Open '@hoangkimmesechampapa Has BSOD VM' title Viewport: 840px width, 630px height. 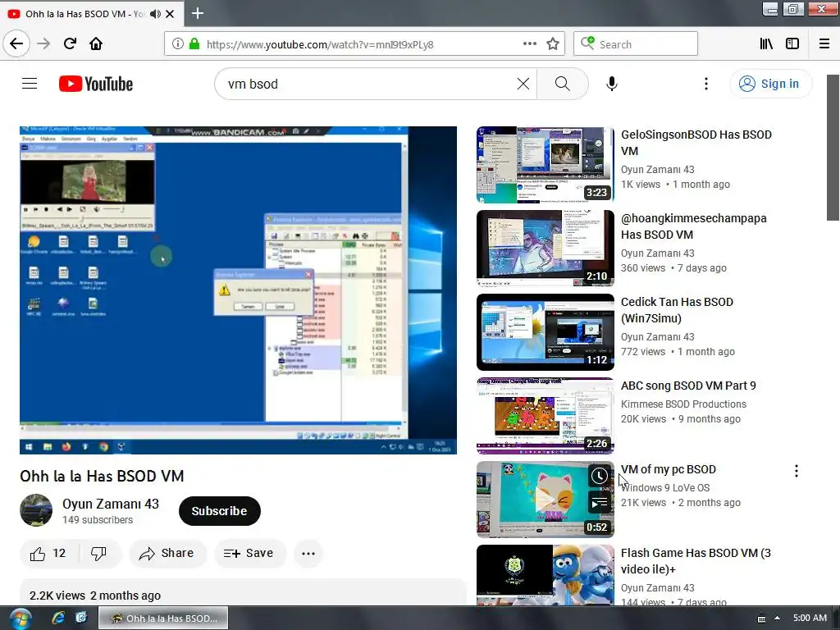tap(694, 226)
